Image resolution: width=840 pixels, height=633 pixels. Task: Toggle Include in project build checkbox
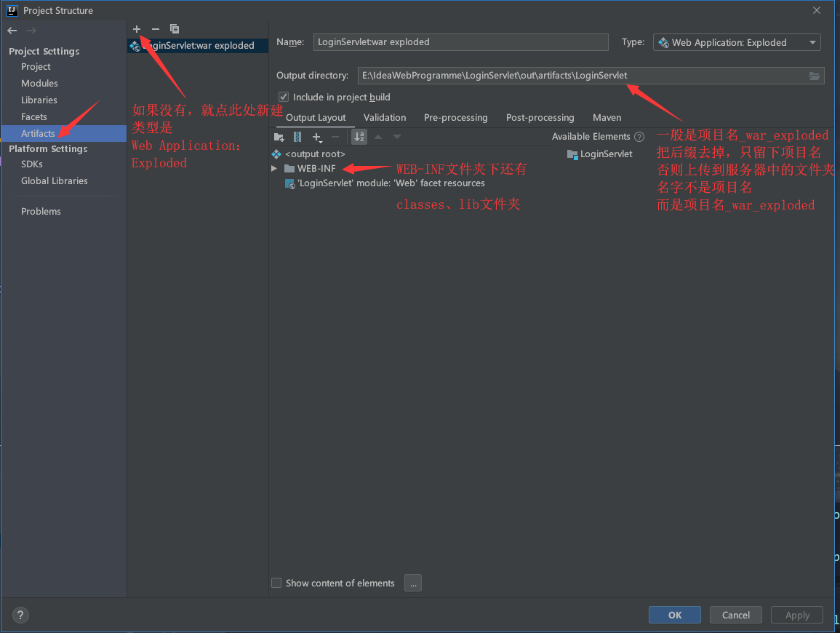[x=284, y=97]
